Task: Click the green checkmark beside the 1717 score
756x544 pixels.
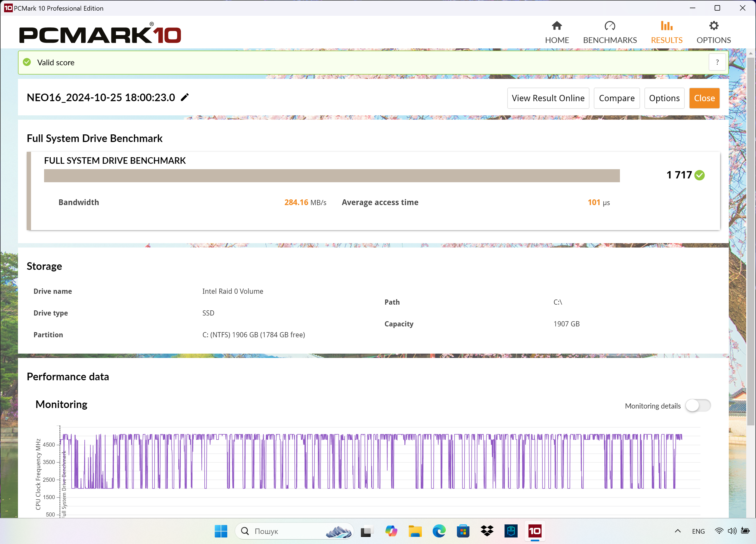Action: [x=699, y=175]
